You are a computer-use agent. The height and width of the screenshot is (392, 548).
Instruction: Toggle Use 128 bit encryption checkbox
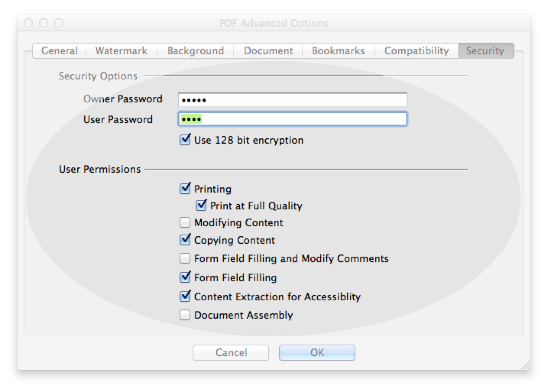point(185,140)
